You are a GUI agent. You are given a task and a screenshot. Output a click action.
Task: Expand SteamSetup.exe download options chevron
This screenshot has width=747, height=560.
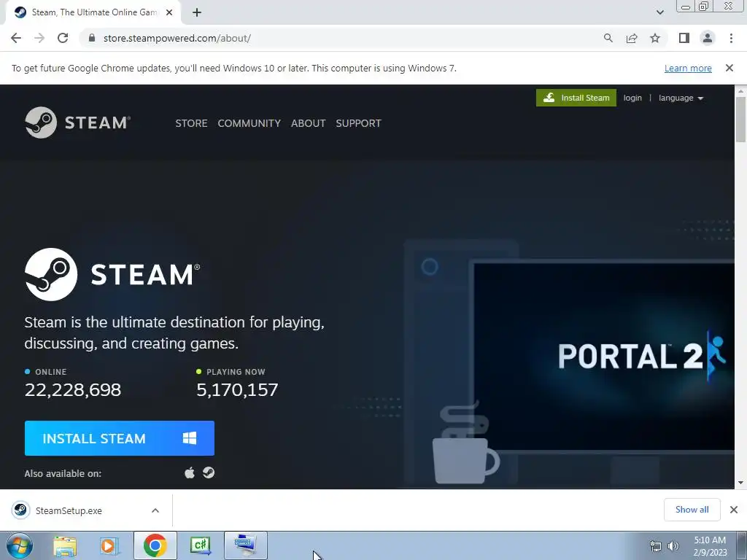[155, 510]
